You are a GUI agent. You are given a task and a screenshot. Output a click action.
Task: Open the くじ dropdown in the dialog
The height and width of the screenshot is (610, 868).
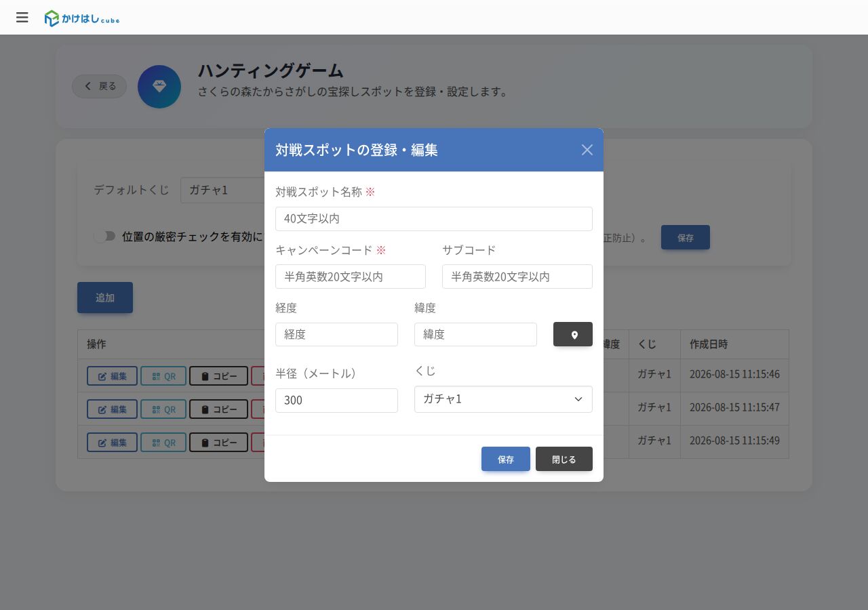[503, 399]
